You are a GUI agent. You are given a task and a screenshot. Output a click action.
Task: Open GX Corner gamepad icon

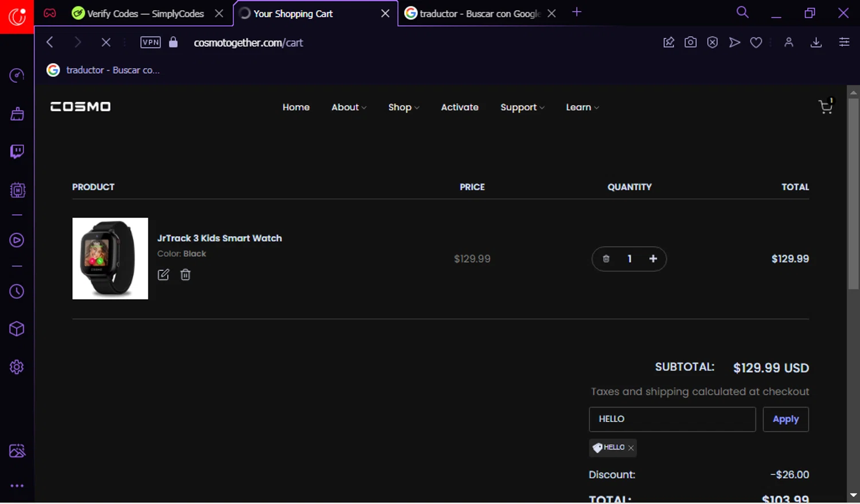pyautogui.click(x=50, y=13)
